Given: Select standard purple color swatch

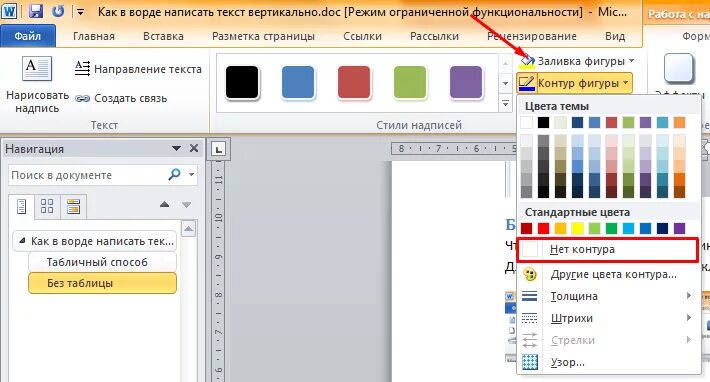Looking at the screenshot, I should [679, 229].
